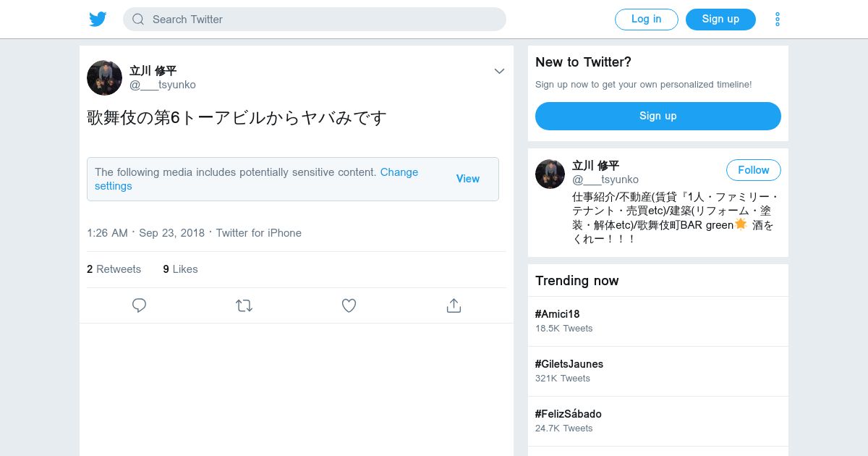This screenshot has width=868, height=456.
Task: Reply to the tweet via the speech bubble icon
Action: [x=140, y=305]
